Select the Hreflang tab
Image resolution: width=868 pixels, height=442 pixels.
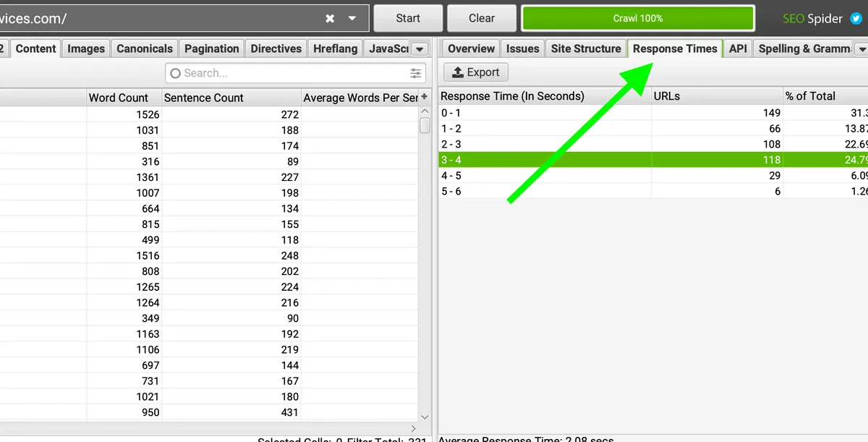[x=336, y=48]
